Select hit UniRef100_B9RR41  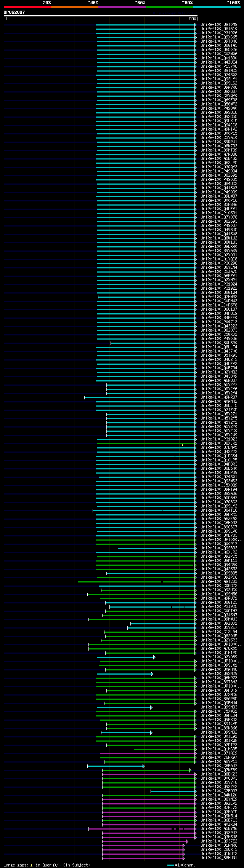(x=219, y=142)
